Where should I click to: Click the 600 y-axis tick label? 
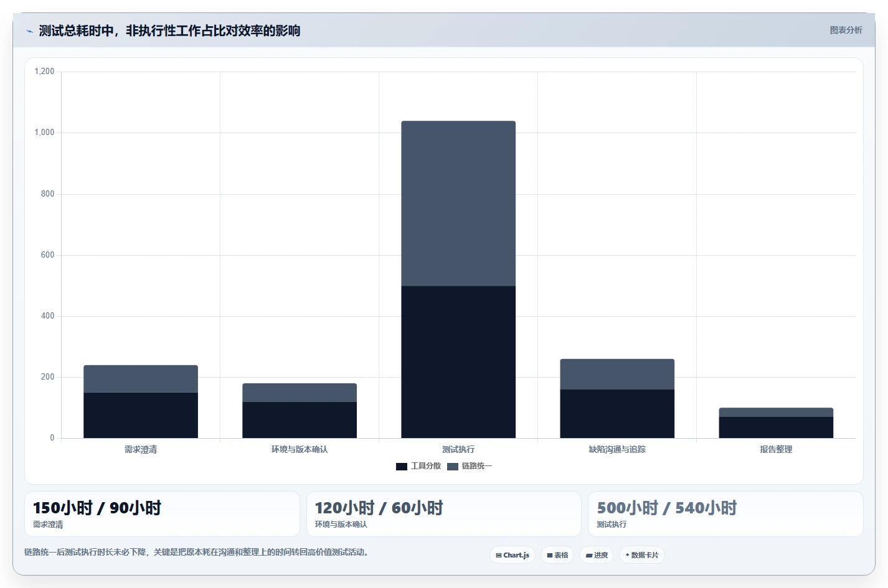pyautogui.click(x=47, y=255)
